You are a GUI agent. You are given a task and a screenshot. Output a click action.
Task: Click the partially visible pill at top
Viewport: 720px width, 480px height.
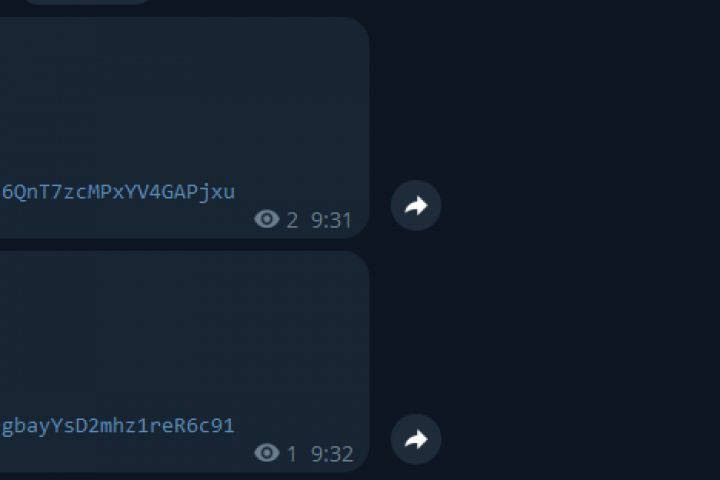click(x=86, y=2)
